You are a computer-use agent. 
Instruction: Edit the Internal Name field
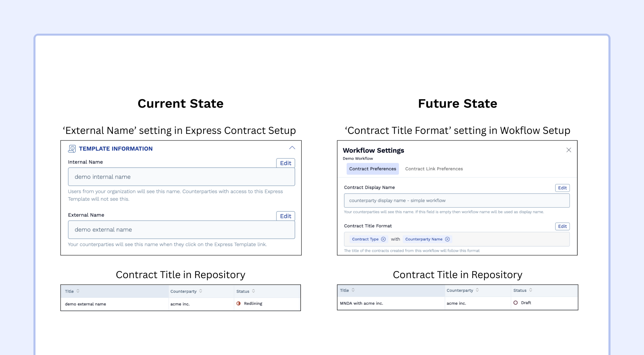pyautogui.click(x=285, y=163)
